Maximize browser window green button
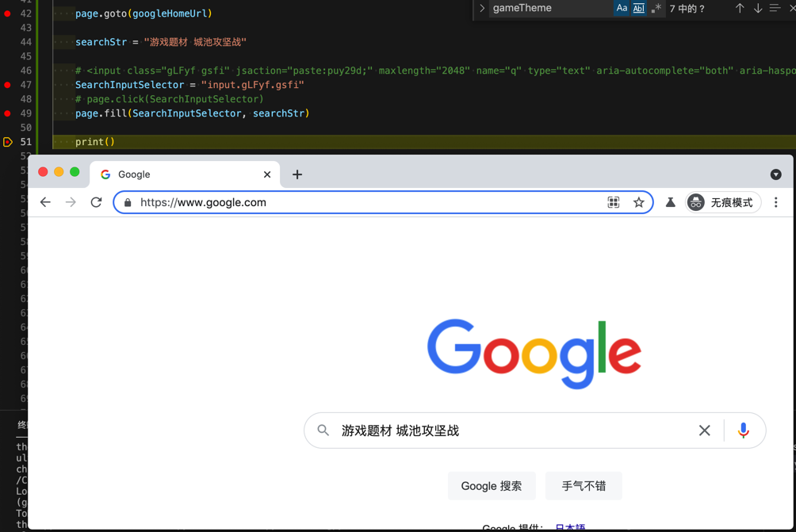Viewport: 796px width, 532px height. tap(75, 172)
